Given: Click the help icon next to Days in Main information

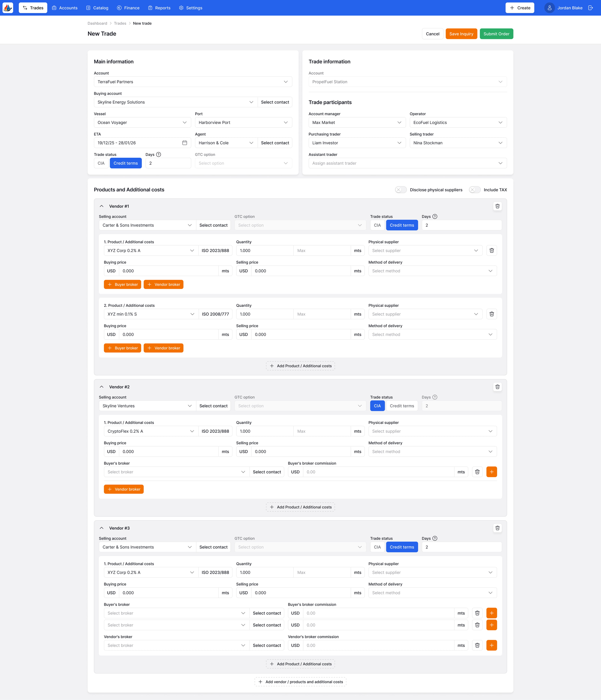Looking at the screenshot, I should point(159,154).
